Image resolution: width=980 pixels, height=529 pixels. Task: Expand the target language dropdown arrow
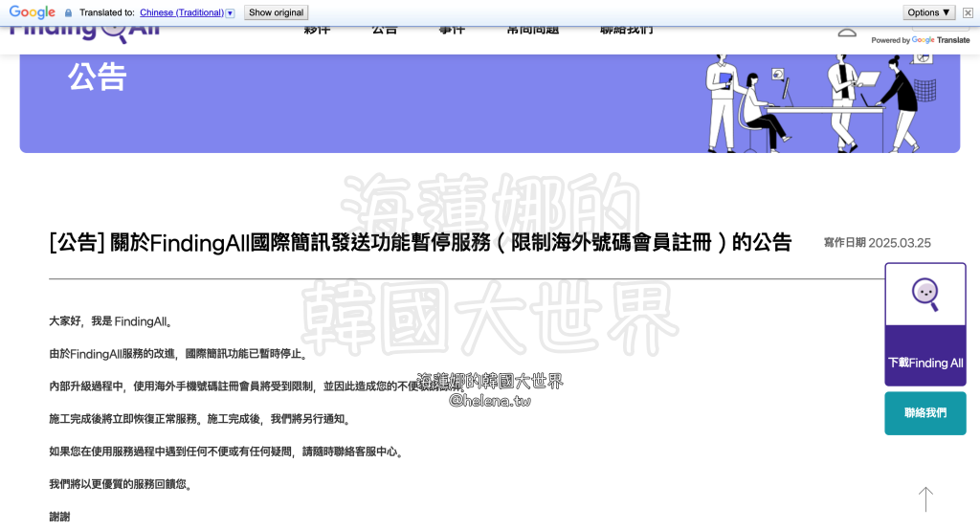pos(230,13)
